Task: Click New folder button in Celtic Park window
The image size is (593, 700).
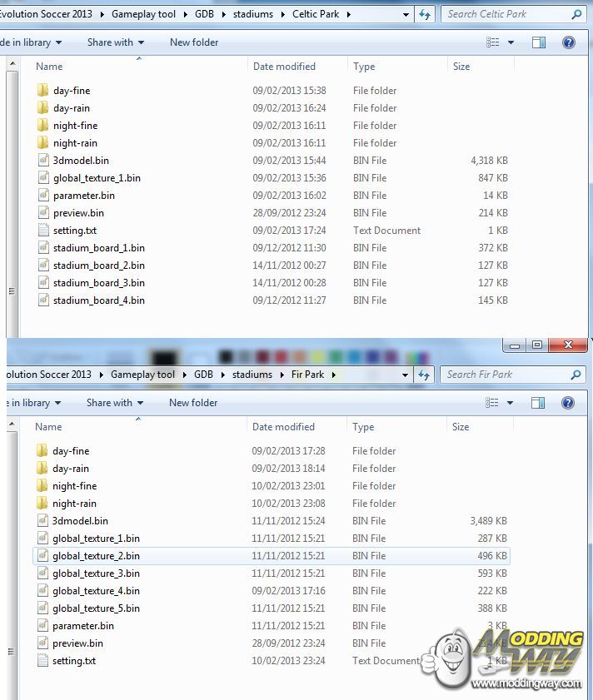Action: (x=193, y=42)
